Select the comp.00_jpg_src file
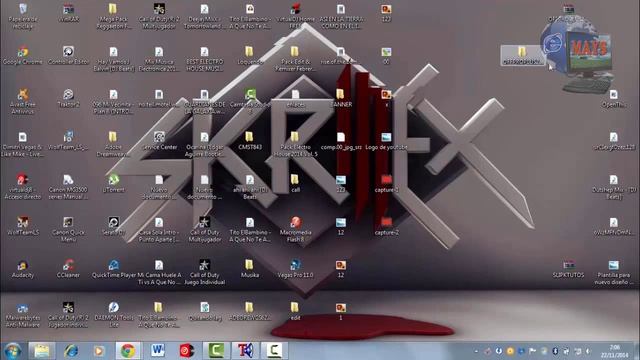Screen dimensions: 640x360 point(340,141)
